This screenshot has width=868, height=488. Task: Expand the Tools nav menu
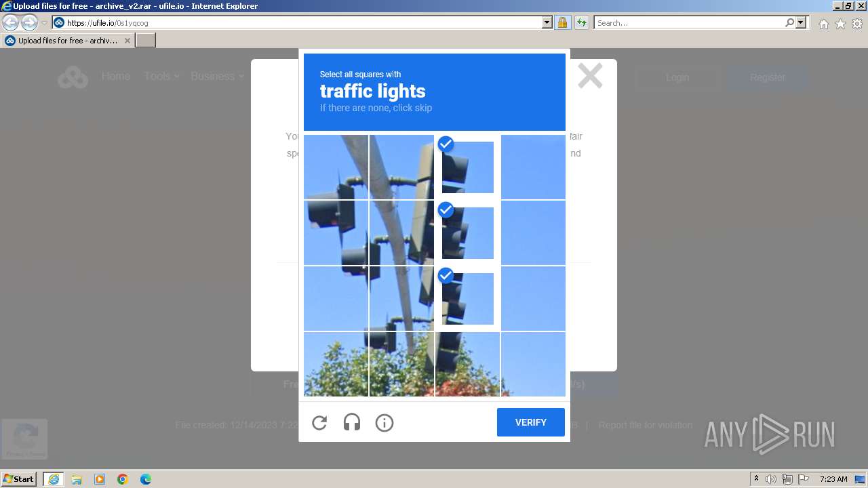click(161, 77)
